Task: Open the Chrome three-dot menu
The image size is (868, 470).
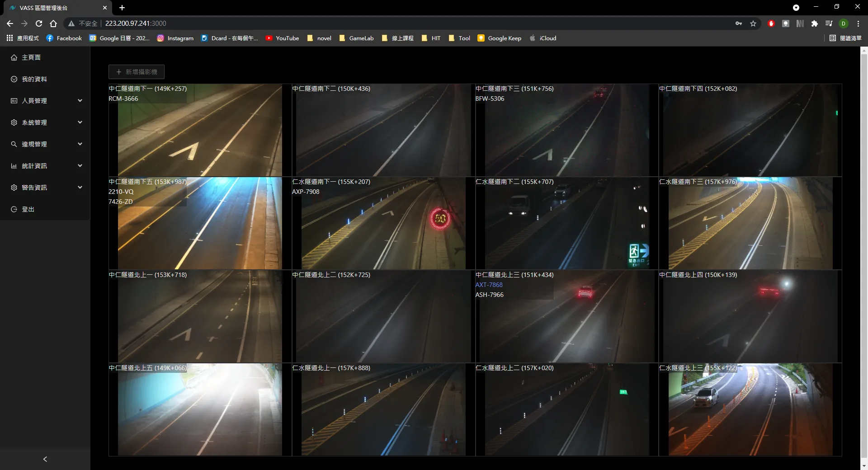Action: click(858, 23)
